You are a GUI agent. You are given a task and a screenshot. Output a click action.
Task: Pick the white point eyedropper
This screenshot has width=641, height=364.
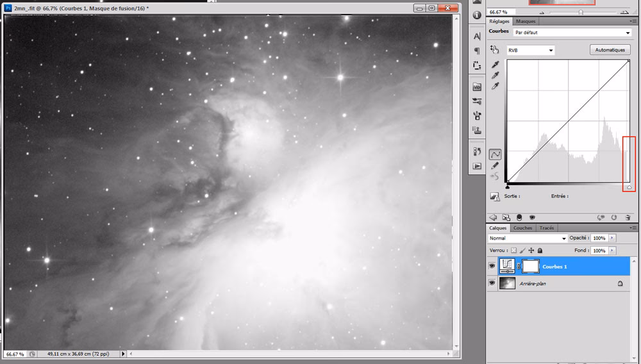point(495,87)
